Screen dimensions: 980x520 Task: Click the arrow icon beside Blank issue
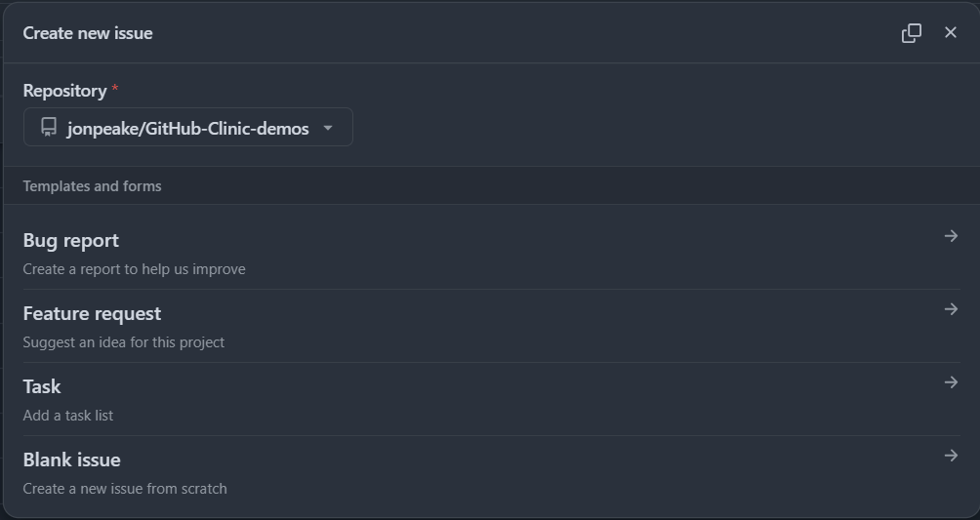pos(951,456)
